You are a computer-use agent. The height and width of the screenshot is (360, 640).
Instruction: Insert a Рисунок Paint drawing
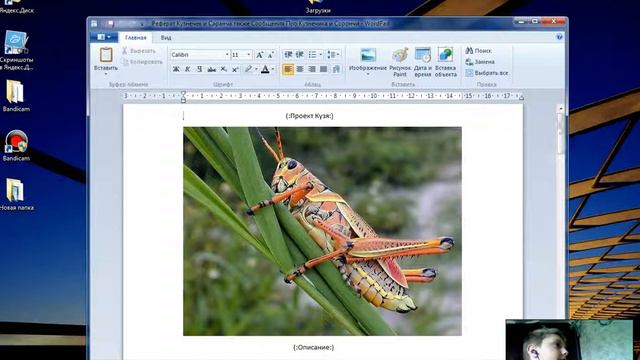pos(400,62)
